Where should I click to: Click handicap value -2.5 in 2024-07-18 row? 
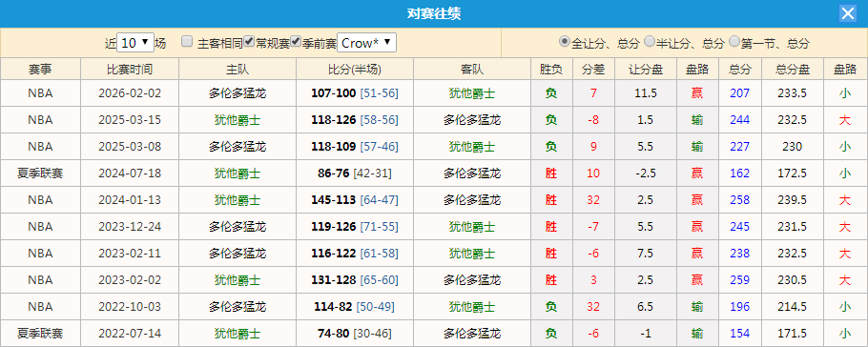(646, 173)
